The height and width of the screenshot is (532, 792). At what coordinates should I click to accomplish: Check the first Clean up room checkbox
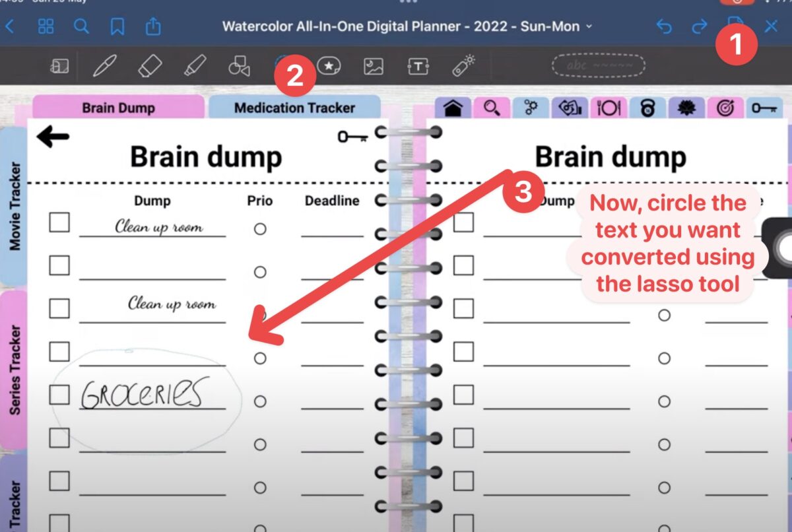pyautogui.click(x=59, y=222)
